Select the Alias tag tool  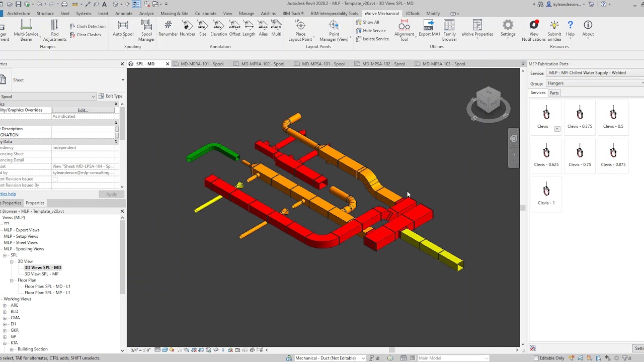pyautogui.click(x=263, y=28)
